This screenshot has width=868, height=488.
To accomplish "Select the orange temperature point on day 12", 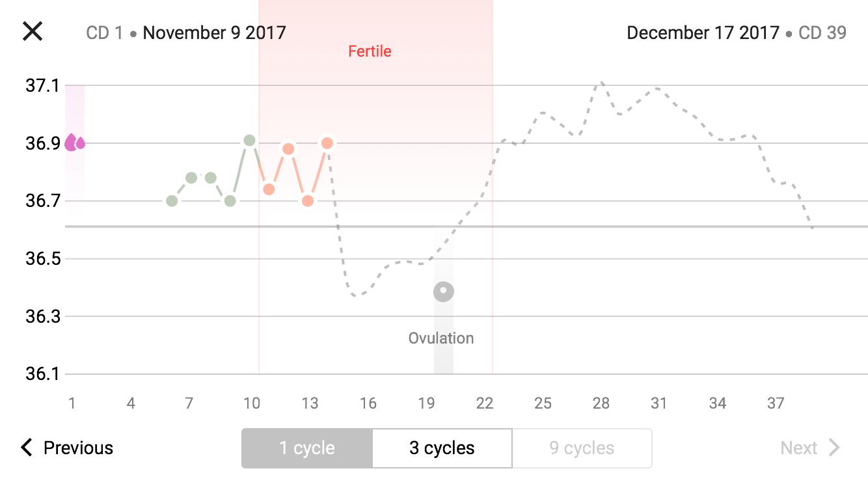I will coord(288,149).
